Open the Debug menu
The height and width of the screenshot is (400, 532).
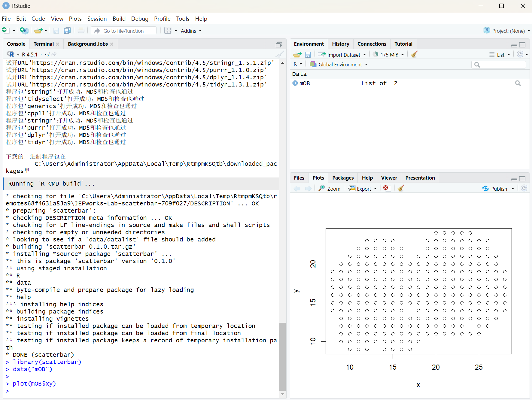click(x=140, y=19)
